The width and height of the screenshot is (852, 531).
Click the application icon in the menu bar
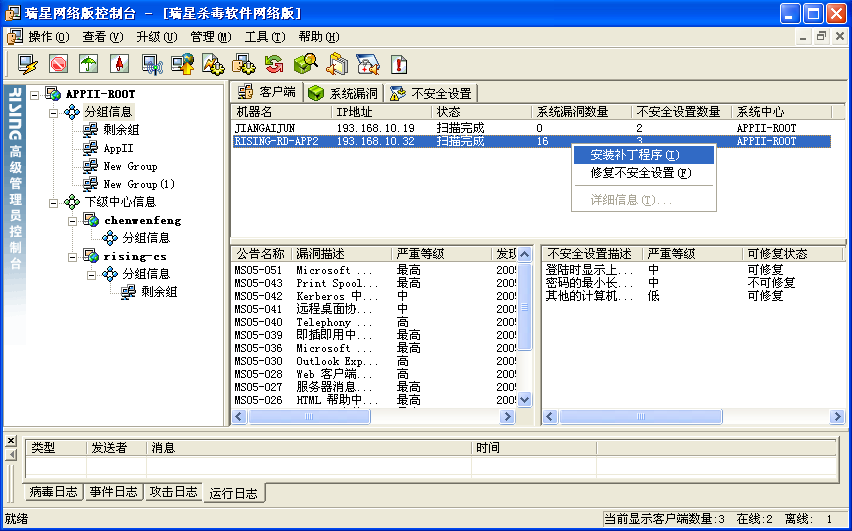(14, 37)
